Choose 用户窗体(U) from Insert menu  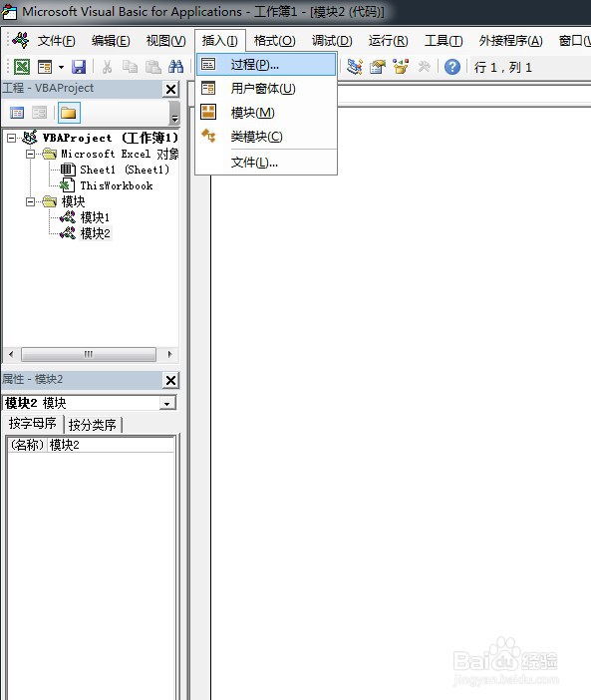click(x=266, y=89)
